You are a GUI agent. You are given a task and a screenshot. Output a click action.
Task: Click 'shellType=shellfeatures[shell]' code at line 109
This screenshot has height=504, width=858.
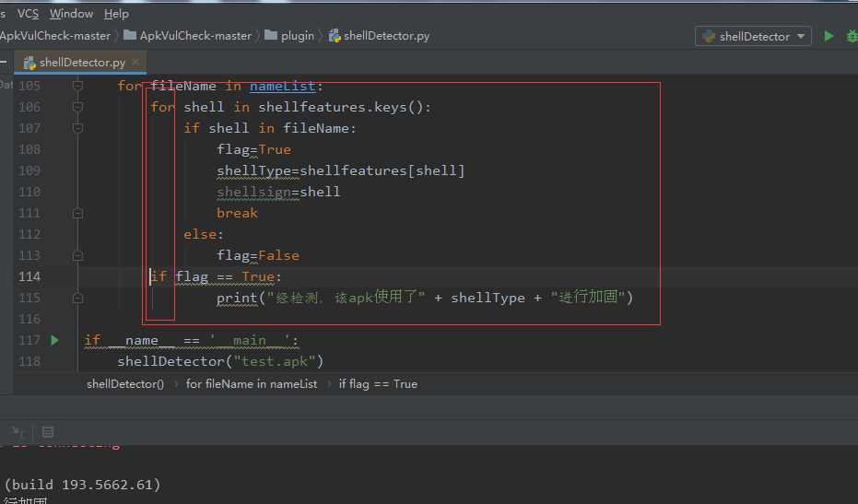[340, 170]
